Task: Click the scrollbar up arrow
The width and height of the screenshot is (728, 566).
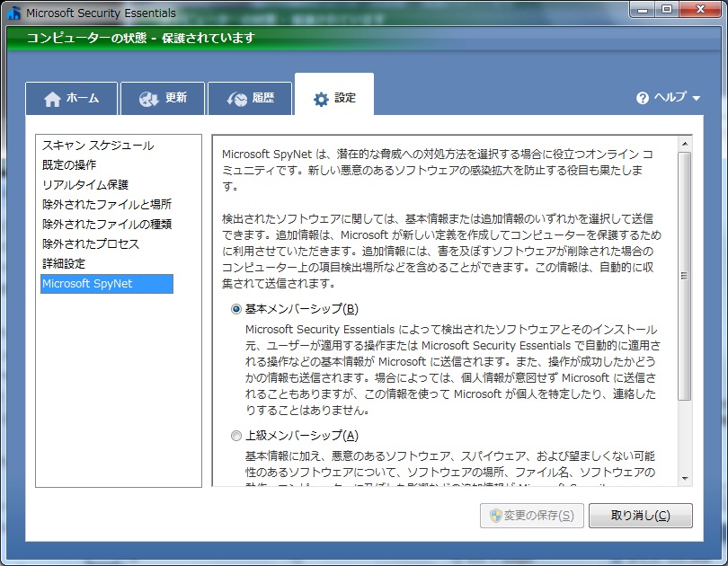Action: tap(685, 144)
